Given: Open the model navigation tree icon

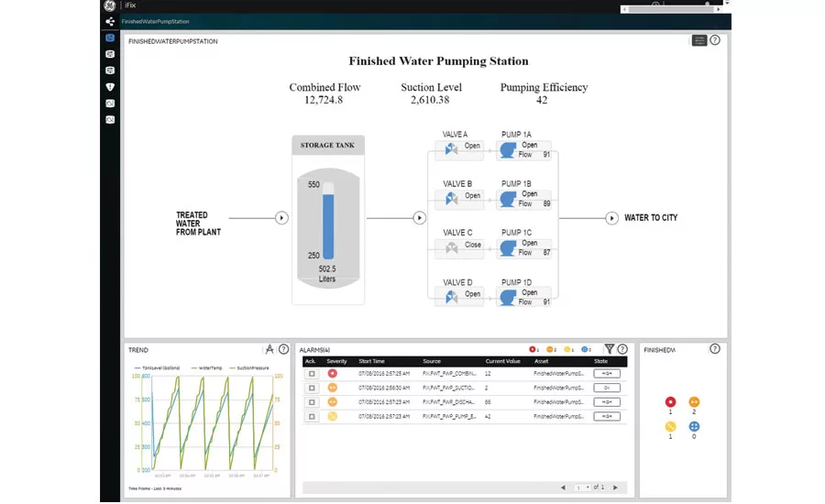Looking at the screenshot, I should pos(110,22).
